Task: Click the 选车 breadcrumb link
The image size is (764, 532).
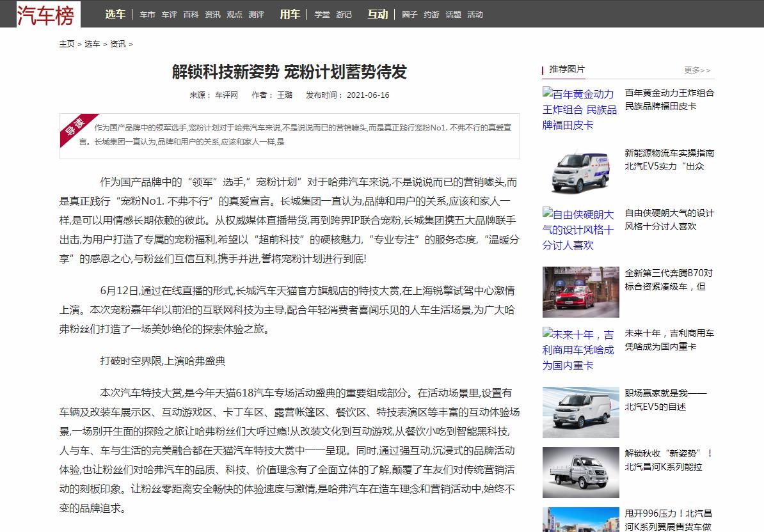Action: [x=92, y=44]
